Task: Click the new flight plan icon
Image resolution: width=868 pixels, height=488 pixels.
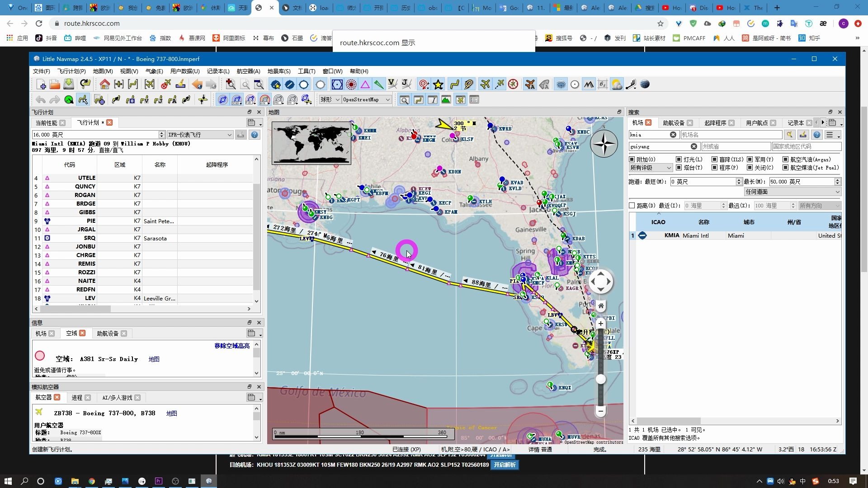Action: click(x=41, y=84)
